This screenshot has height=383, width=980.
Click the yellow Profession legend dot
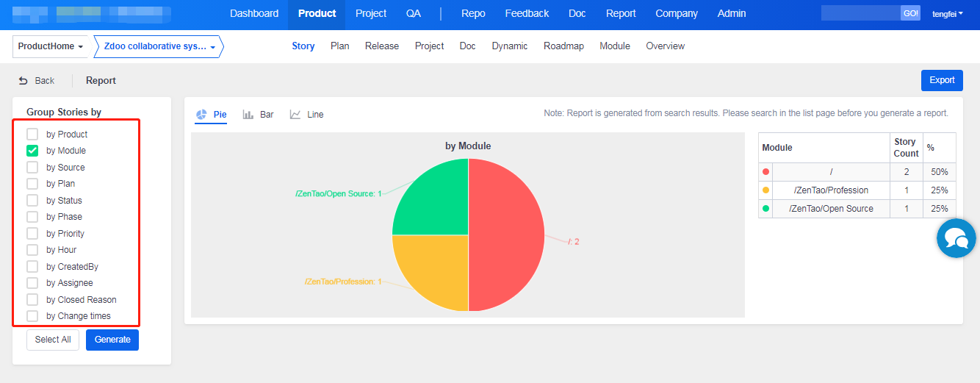point(765,190)
